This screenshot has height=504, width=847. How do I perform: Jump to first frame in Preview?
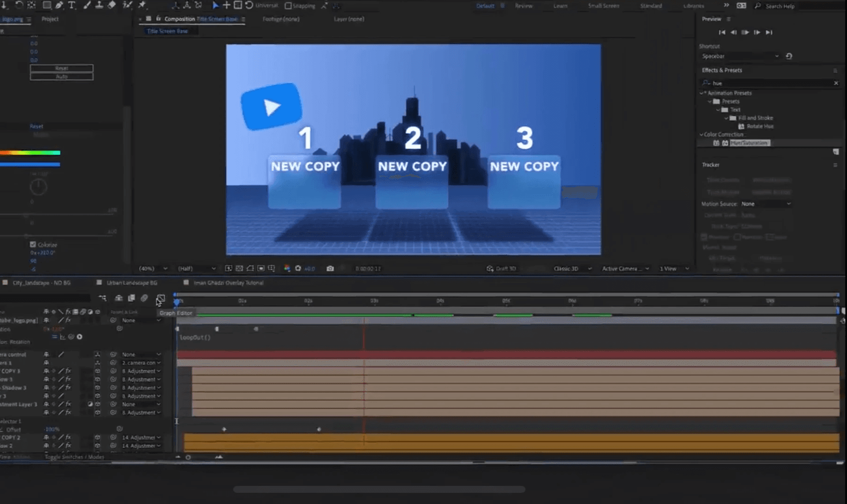pyautogui.click(x=722, y=32)
